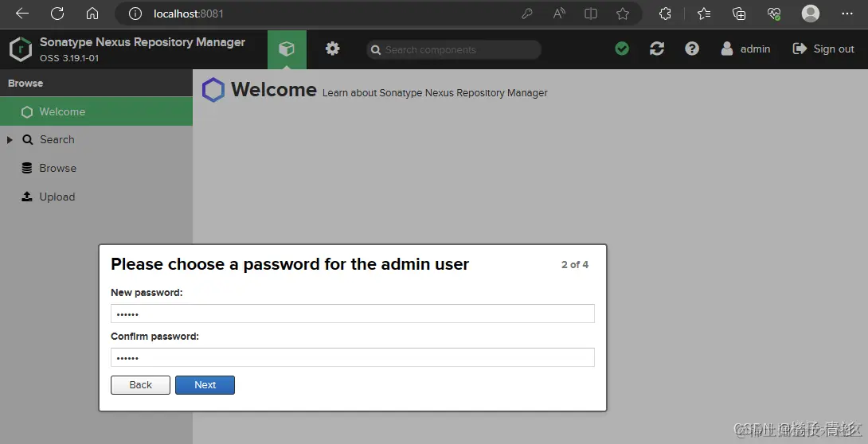View site information icon in address bar

tap(135, 14)
